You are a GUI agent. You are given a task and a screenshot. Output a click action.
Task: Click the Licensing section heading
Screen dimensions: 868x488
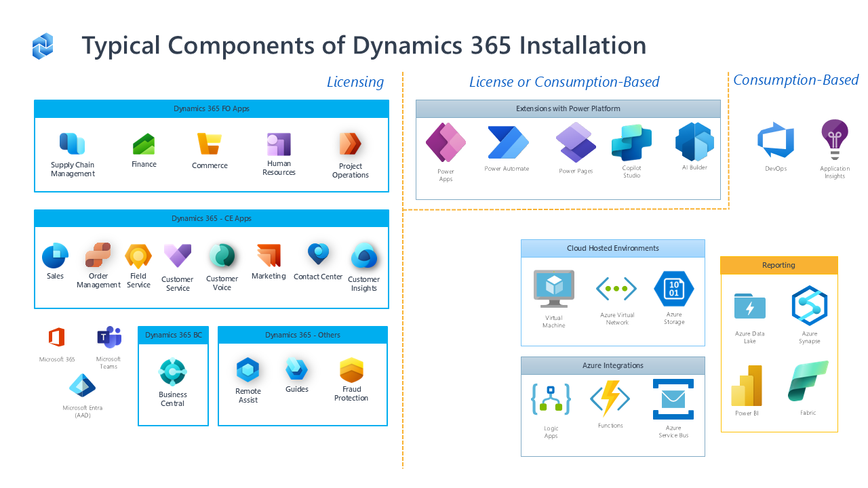click(355, 82)
